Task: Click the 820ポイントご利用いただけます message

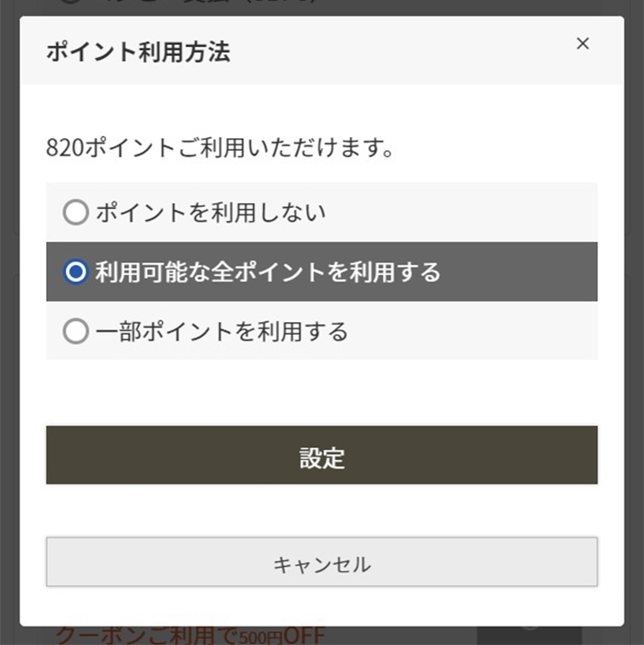Action: point(220,147)
